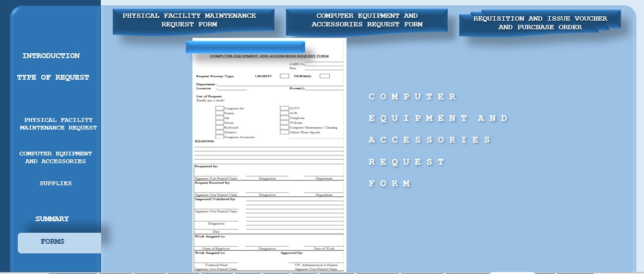644x274 pixels.
Task: Tick the Telephone checkbox
Action: (285, 118)
